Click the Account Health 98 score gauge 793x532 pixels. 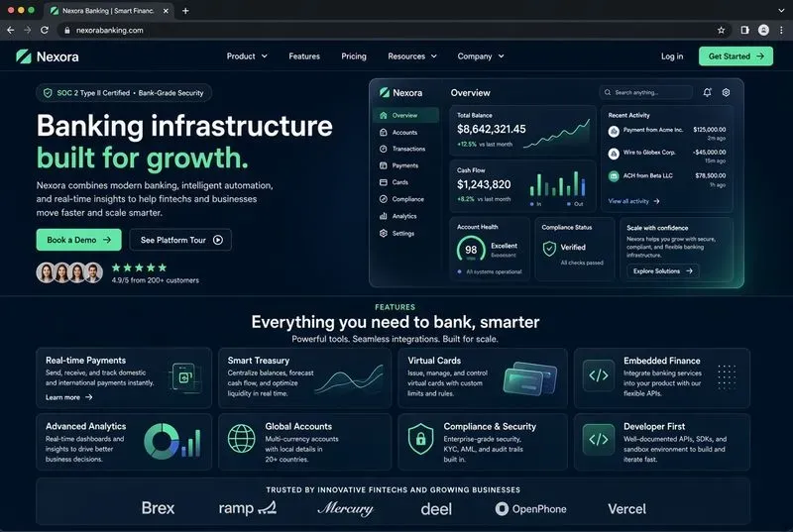click(471, 249)
